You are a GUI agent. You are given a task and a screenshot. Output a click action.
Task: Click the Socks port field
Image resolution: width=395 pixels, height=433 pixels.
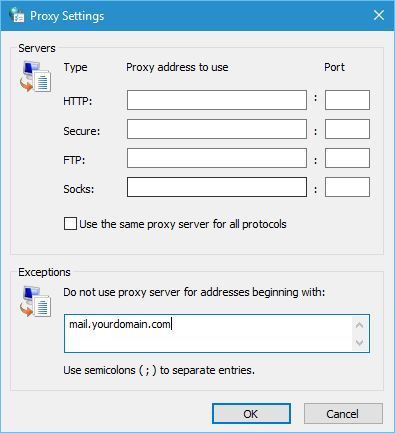[347, 187]
